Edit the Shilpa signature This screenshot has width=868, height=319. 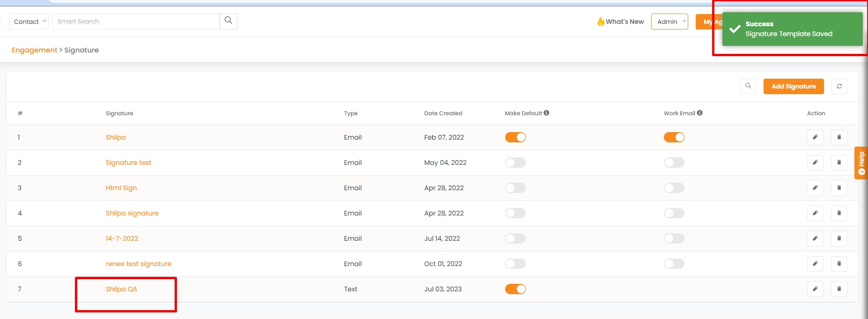pos(815,137)
